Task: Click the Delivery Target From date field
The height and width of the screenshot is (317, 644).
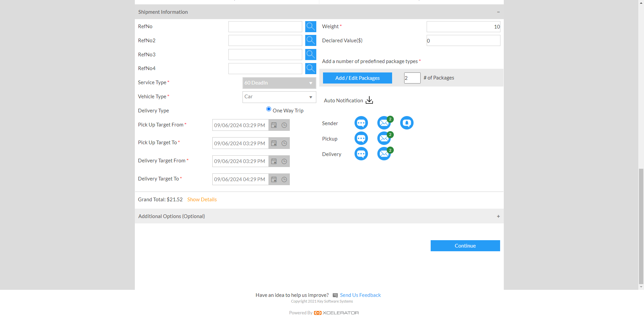Action: click(240, 161)
